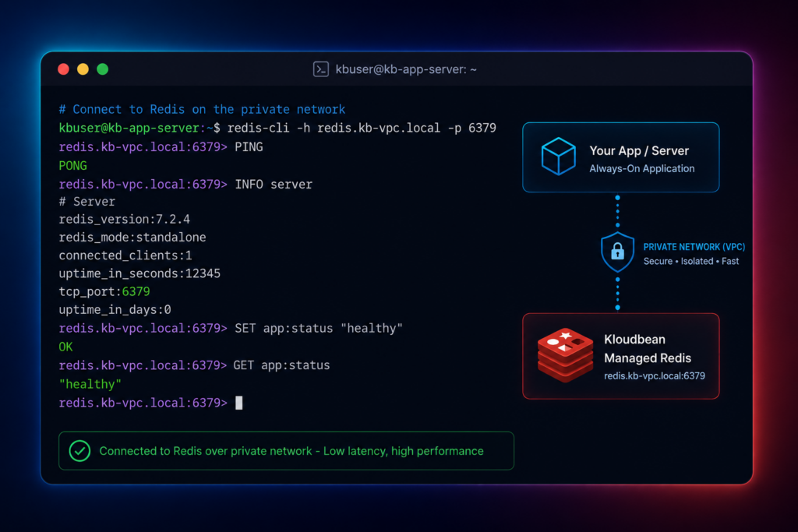Click the title text kbuser@kb-app-server: ~
Image resolution: width=798 pixels, height=532 pixels.
tap(406, 69)
